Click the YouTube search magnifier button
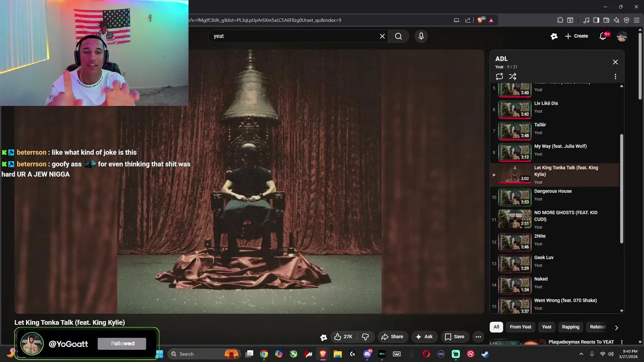Screen dimensions: 644x362 398,36
